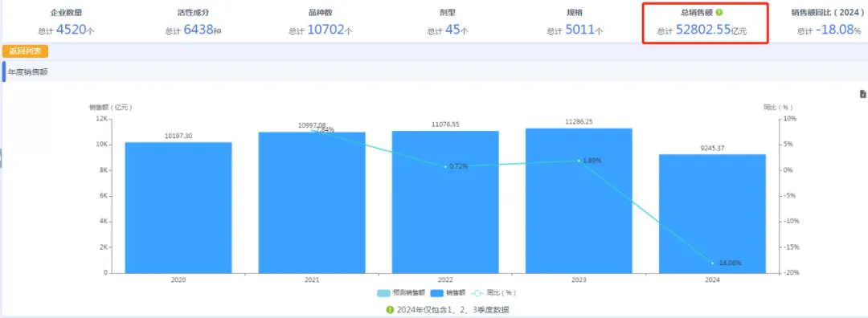868x318 pixels.
Task: Click the 11286.25 bar label
Action: (579, 122)
